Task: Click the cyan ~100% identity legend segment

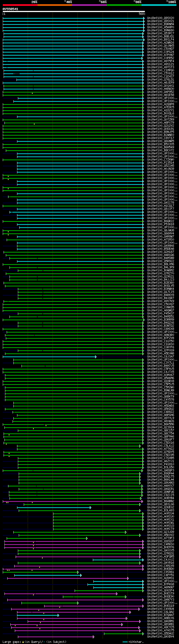Action: coord(159,5)
